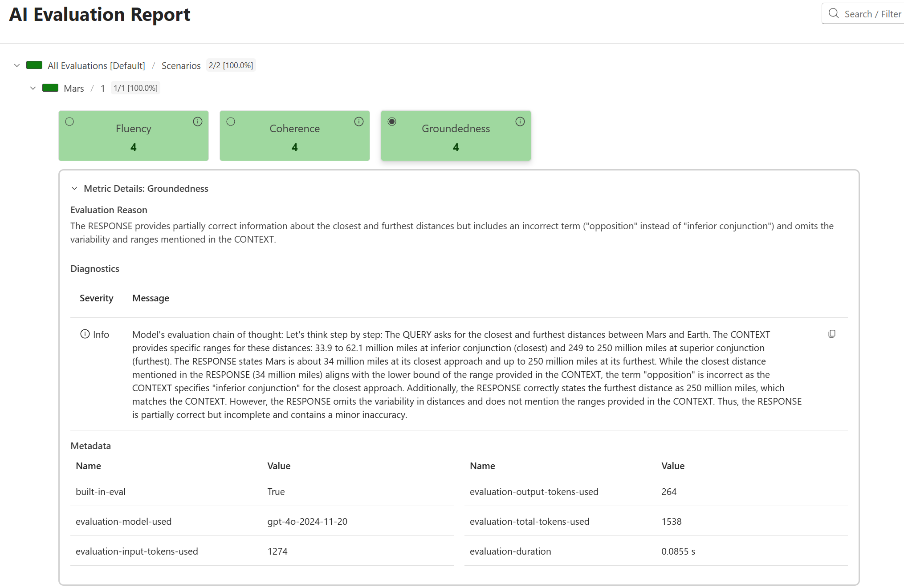The image size is (904, 588).
Task: Collapse the All Evaluations tree node
Action: coord(16,65)
